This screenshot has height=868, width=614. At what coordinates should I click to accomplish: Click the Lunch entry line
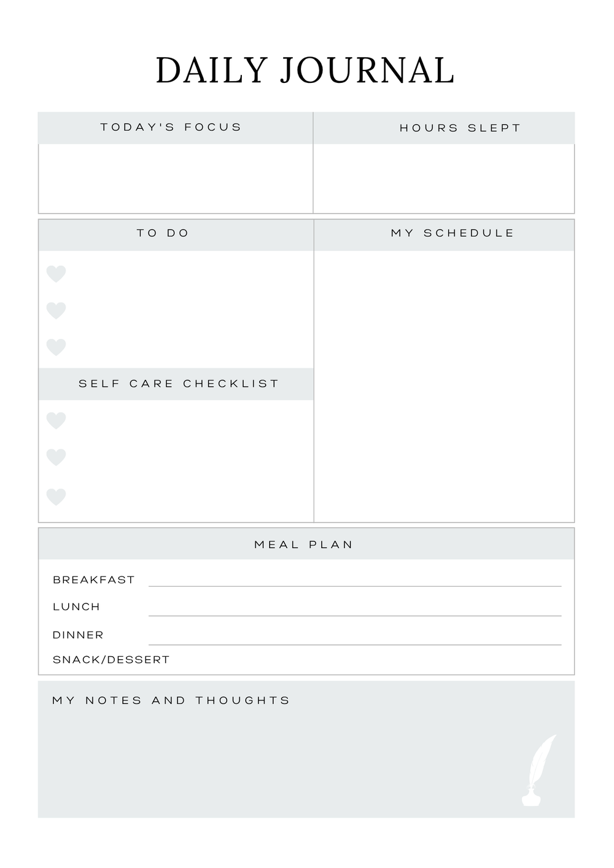tap(355, 609)
